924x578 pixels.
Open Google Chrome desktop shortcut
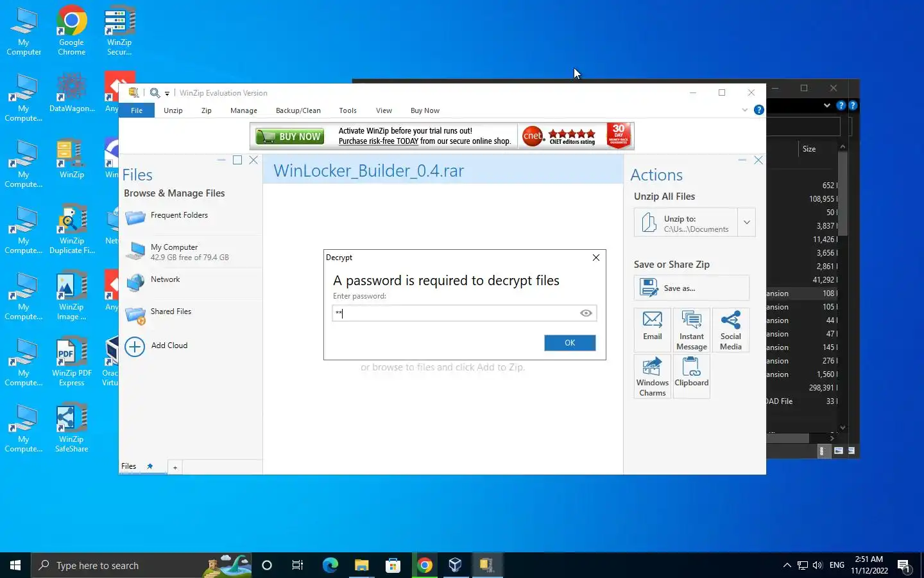71,30
